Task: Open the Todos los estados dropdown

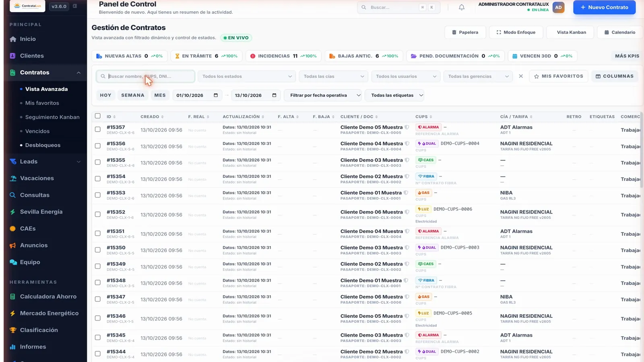Action: coord(247,76)
